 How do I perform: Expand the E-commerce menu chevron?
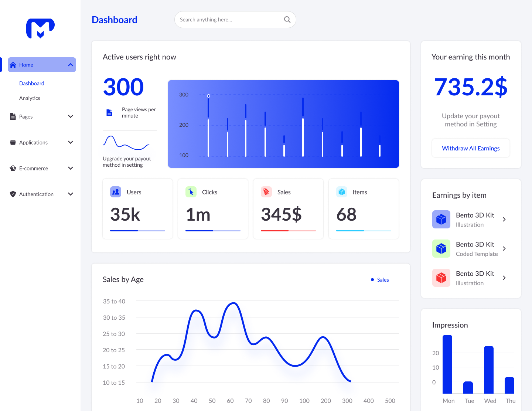click(x=71, y=168)
